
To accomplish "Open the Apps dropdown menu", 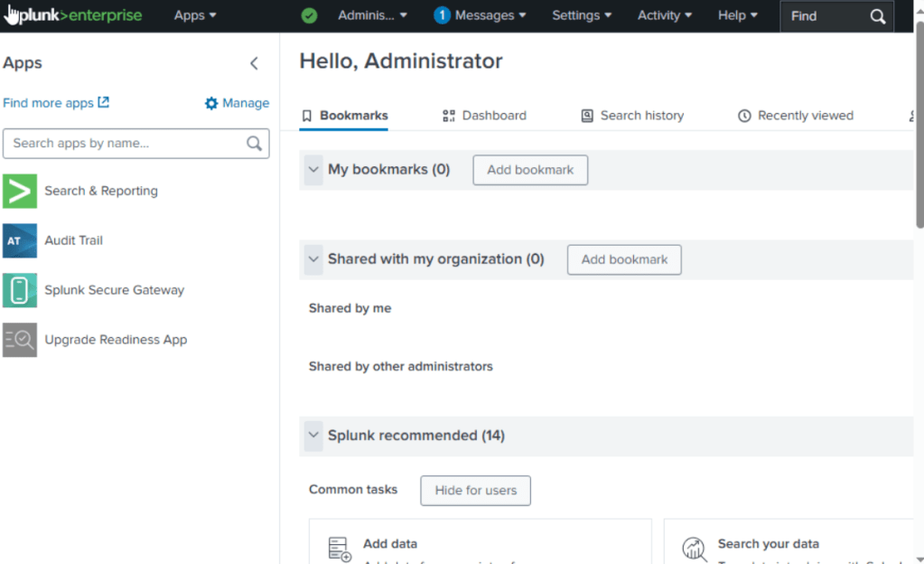I will pyautogui.click(x=195, y=15).
